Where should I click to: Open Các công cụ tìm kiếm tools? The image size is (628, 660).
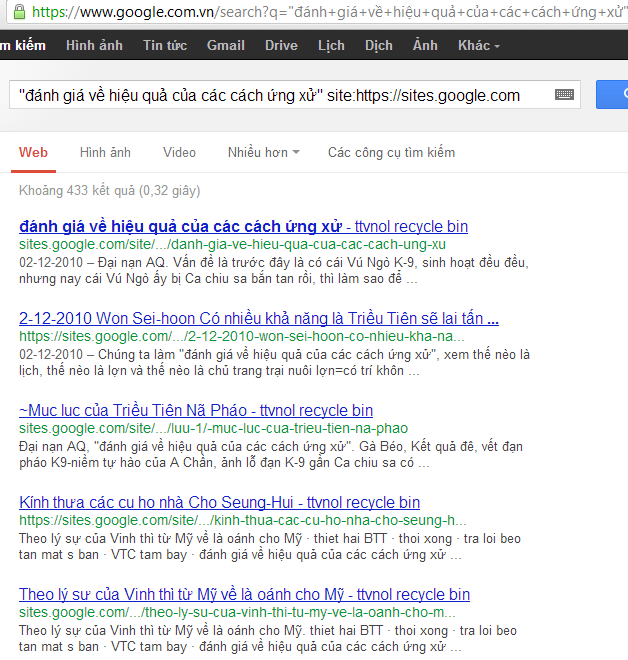[391, 152]
